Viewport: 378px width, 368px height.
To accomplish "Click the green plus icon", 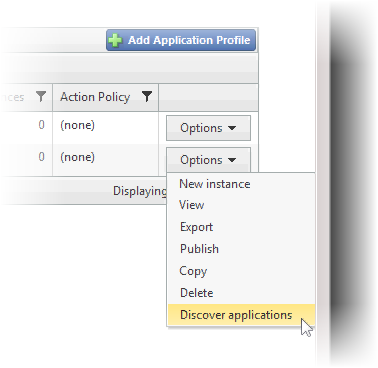I will 115,40.
